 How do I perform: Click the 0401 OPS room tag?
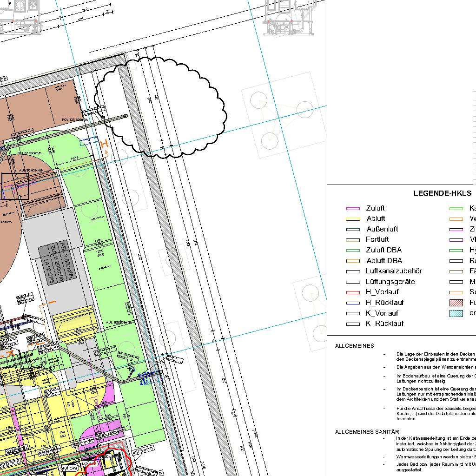(x=69, y=468)
